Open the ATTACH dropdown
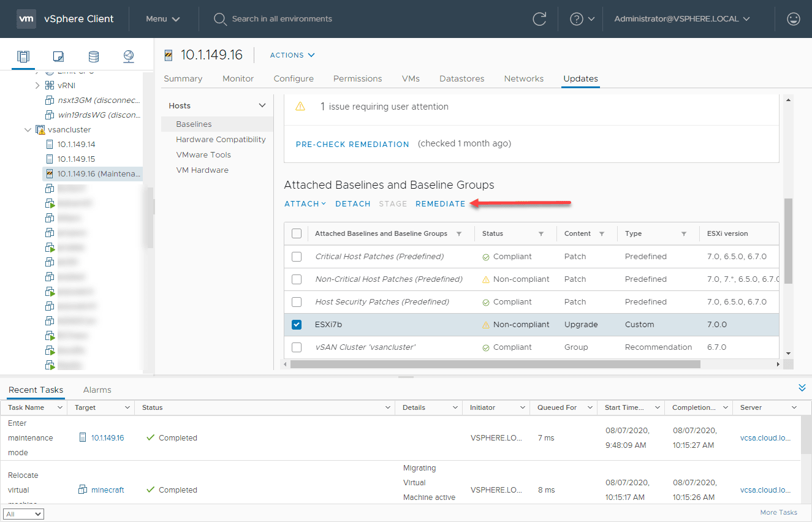The height and width of the screenshot is (522, 812). 305,203
